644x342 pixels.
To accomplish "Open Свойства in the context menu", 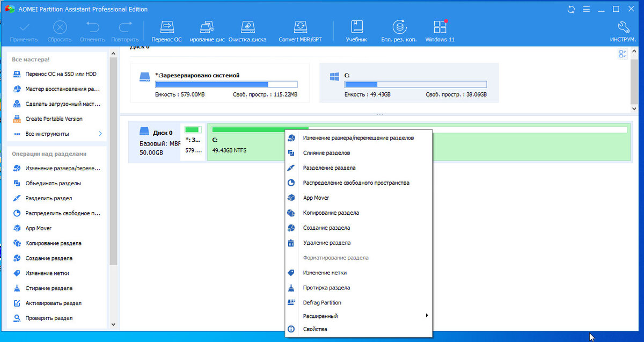I will point(358,329).
